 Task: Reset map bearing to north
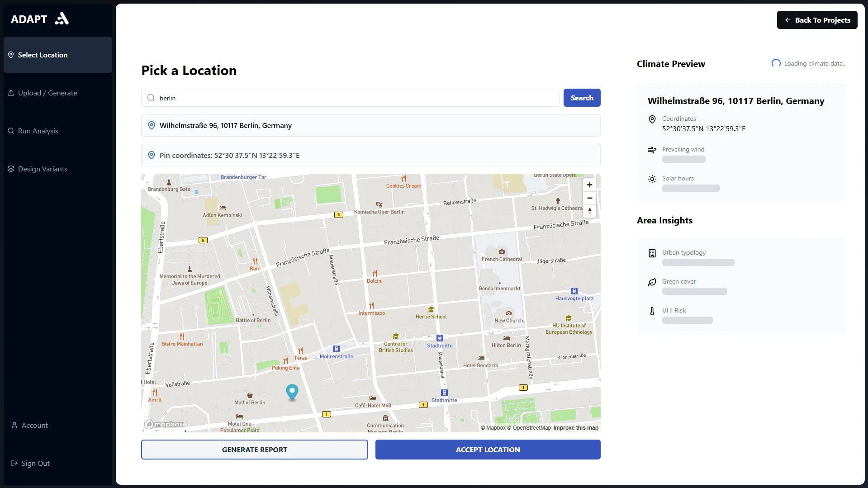[589, 211]
